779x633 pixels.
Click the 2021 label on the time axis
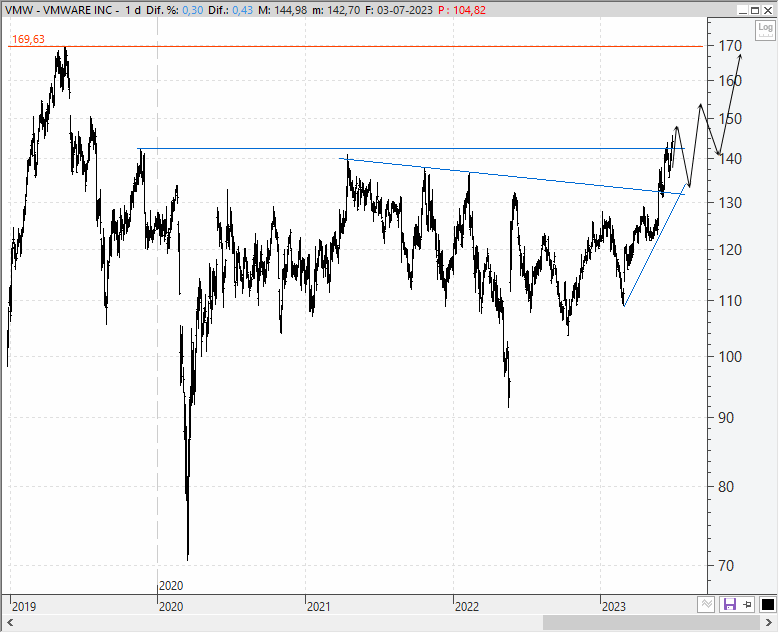318,606
